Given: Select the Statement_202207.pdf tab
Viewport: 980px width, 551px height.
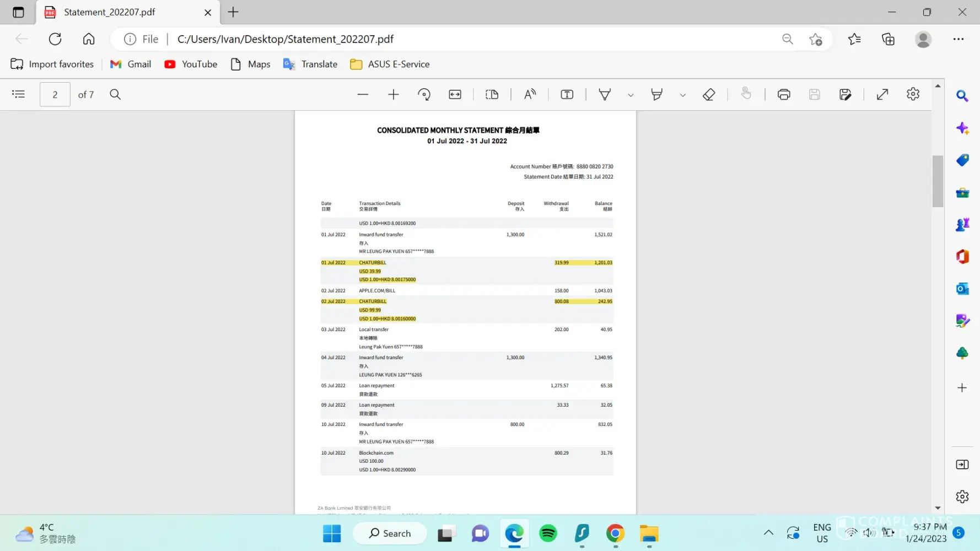Looking at the screenshot, I should (x=110, y=12).
